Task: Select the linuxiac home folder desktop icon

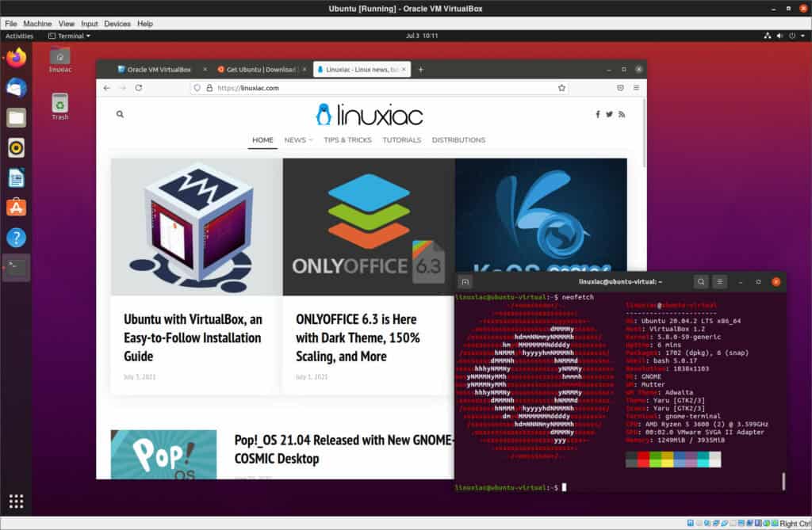Action: pos(60,60)
